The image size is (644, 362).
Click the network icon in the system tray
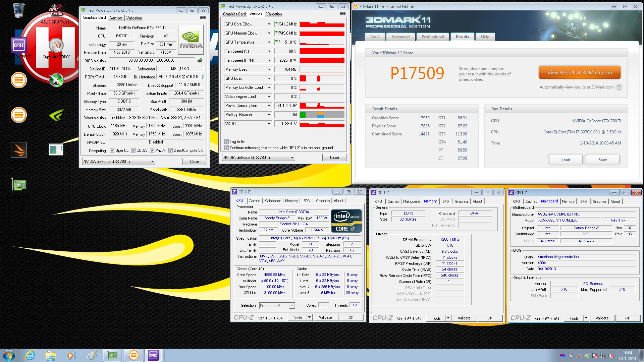click(603, 356)
